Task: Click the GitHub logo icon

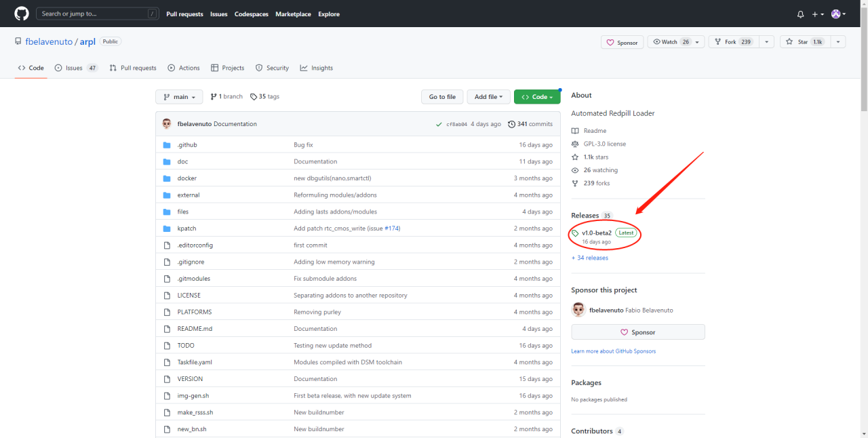Action: click(21, 14)
